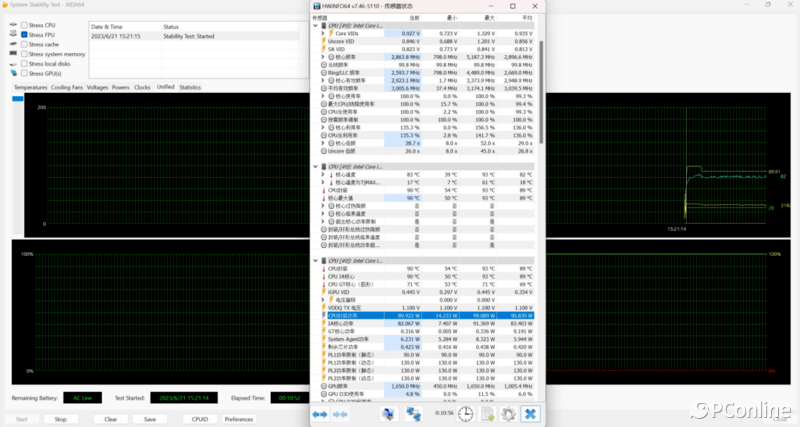The width and height of the screenshot is (800, 427).
Task: Expand the row showing 2,923.1 MHz
Action: pos(323,81)
